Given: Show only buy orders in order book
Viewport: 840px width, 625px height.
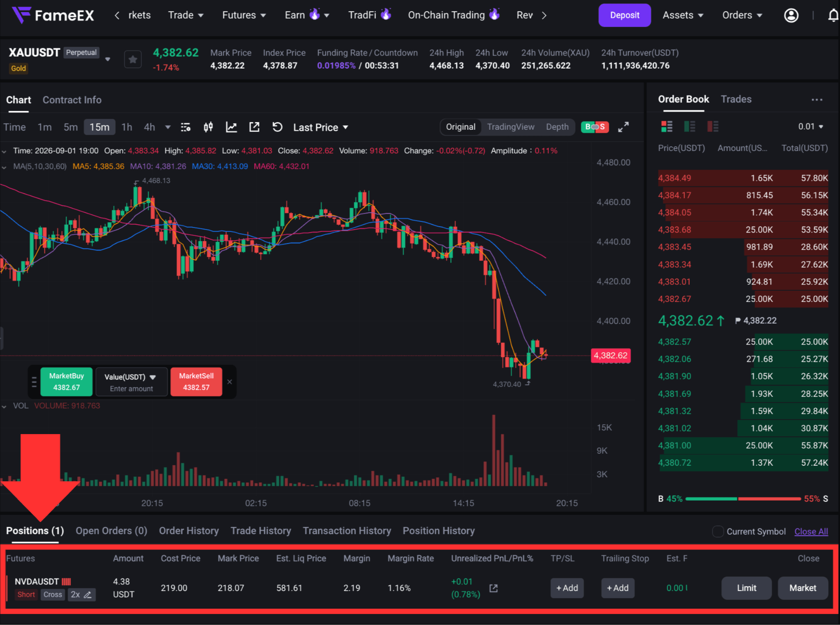Looking at the screenshot, I should point(690,126).
